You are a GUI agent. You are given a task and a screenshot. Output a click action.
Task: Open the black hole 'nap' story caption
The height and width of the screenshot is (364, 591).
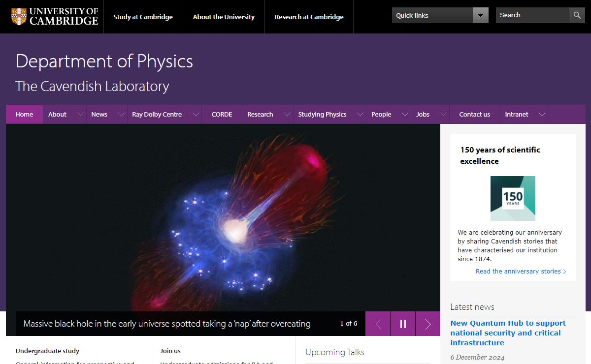pos(167,324)
